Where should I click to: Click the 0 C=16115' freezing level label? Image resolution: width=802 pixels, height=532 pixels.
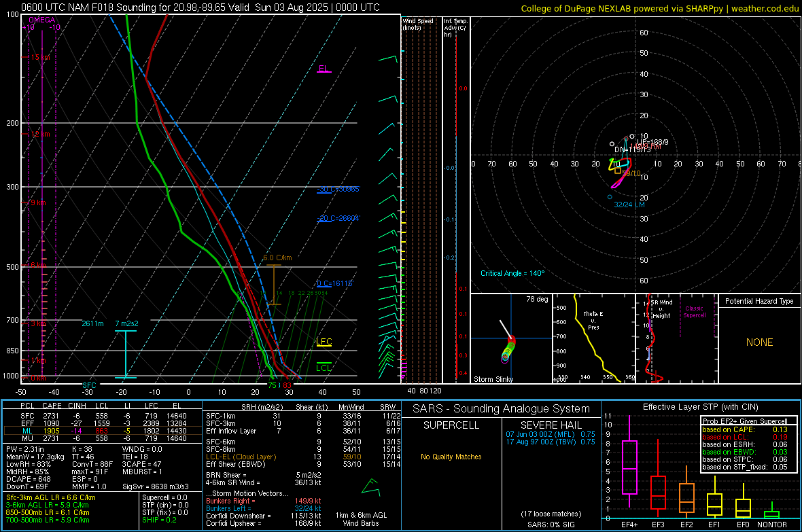(x=335, y=283)
